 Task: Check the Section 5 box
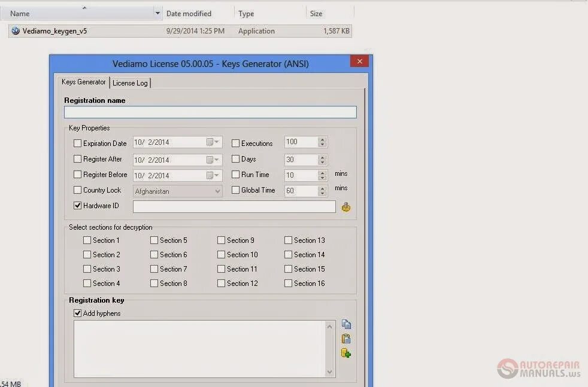tap(154, 240)
